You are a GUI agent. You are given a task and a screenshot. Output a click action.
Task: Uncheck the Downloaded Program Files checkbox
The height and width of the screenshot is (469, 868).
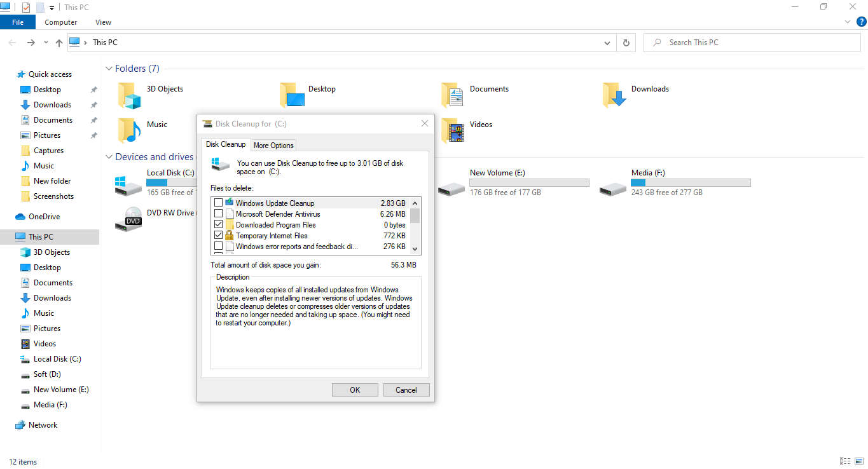click(219, 224)
